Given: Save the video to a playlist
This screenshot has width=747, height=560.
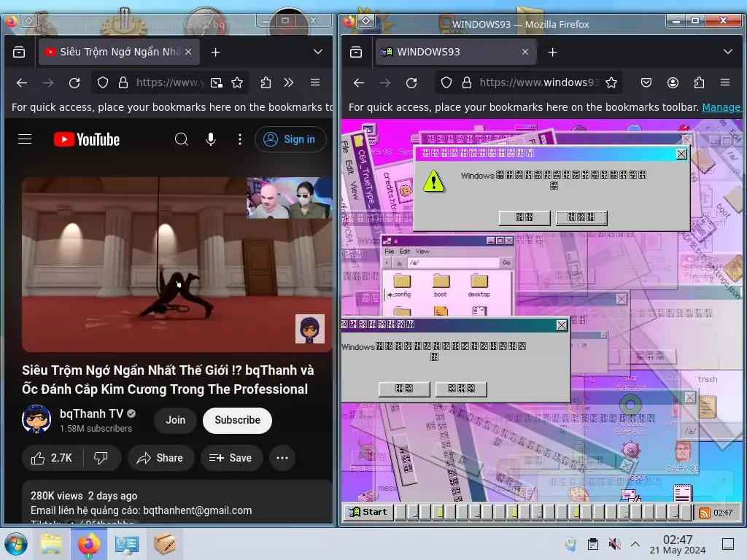Looking at the screenshot, I should 231,458.
